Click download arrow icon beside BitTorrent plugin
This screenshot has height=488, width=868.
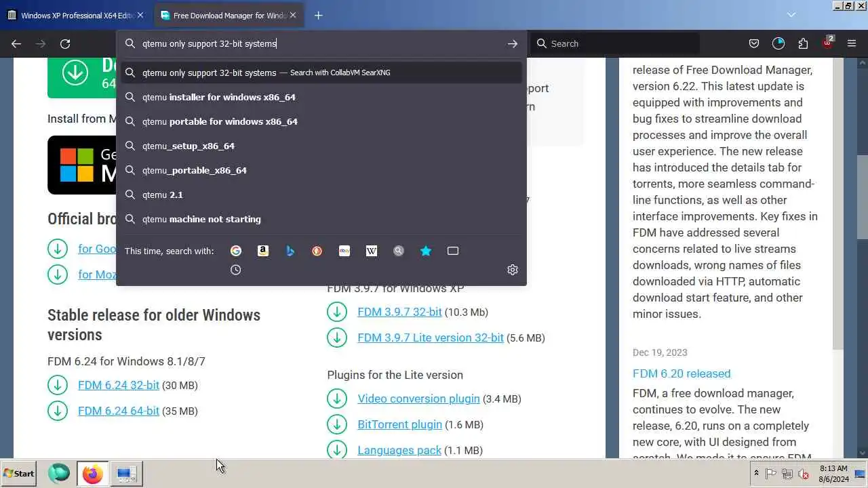pyautogui.click(x=337, y=424)
